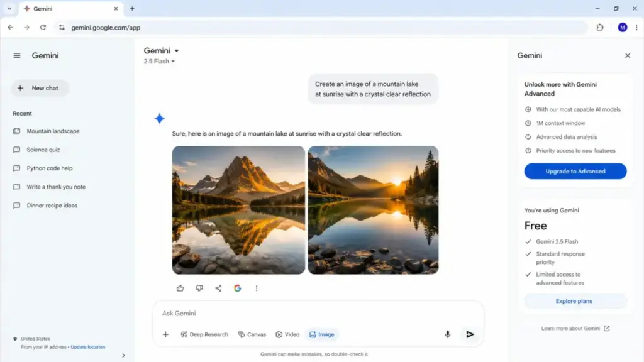Send the message with the arrow icon
This screenshot has width=644, height=362.
[x=470, y=334]
